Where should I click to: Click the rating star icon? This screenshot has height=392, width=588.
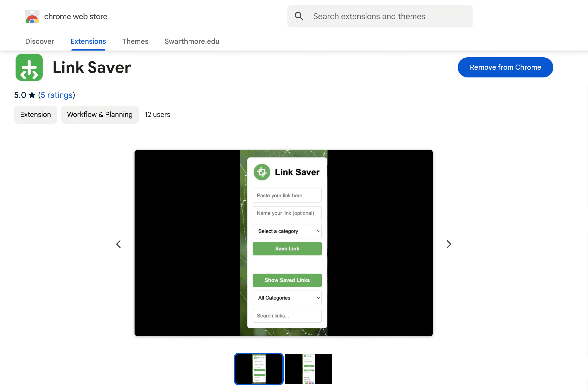tap(32, 95)
